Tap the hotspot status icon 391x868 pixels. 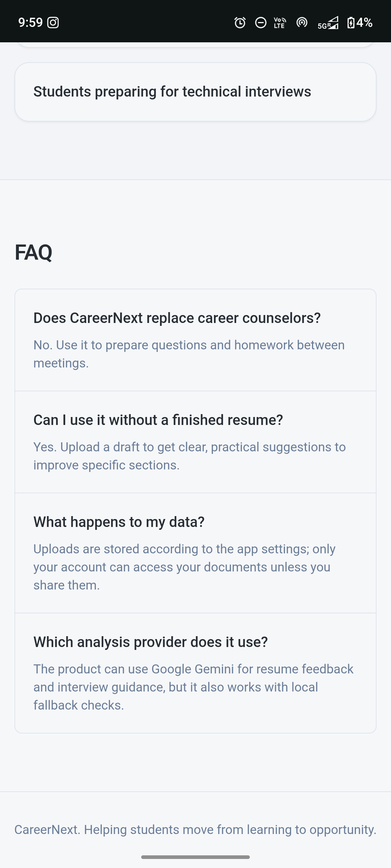302,23
